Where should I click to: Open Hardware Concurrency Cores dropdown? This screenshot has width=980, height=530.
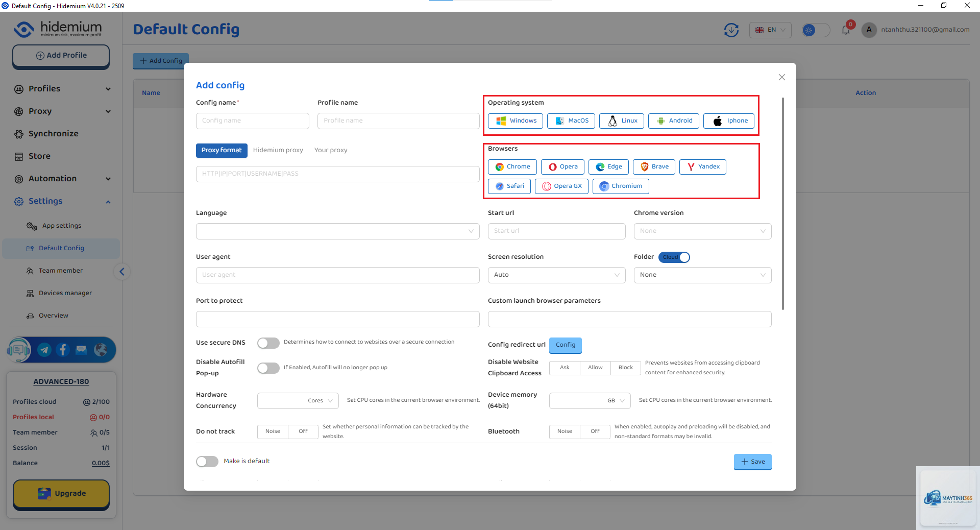pos(298,401)
